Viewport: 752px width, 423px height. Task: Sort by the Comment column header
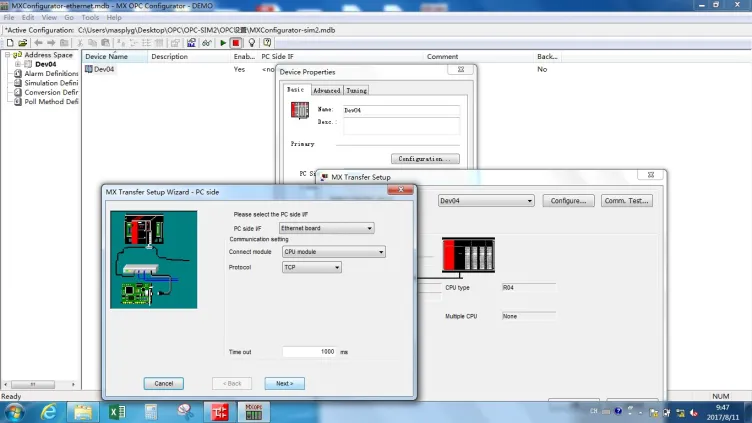tap(480, 57)
